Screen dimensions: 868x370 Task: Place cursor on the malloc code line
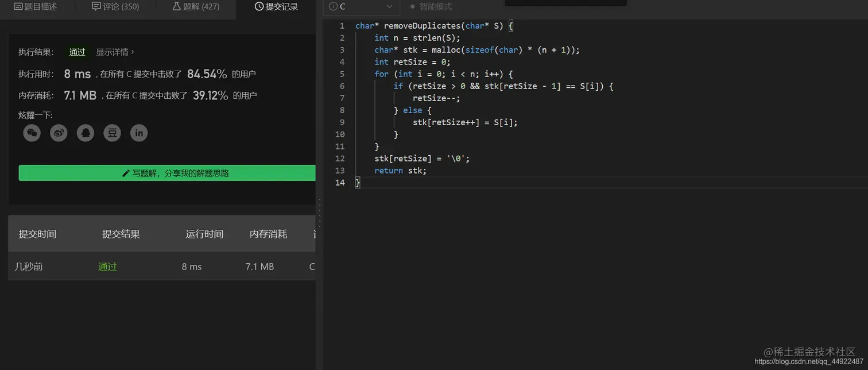(477, 50)
